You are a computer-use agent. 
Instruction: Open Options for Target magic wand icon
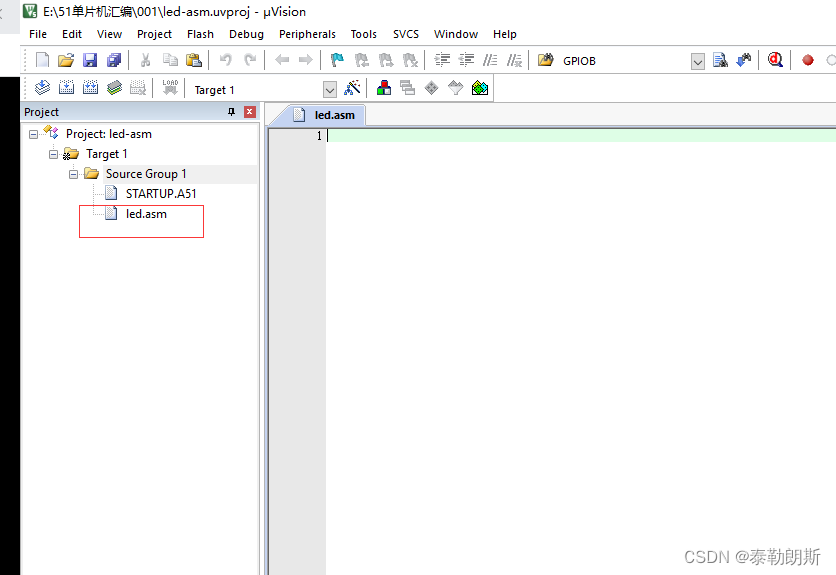pos(352,88)
